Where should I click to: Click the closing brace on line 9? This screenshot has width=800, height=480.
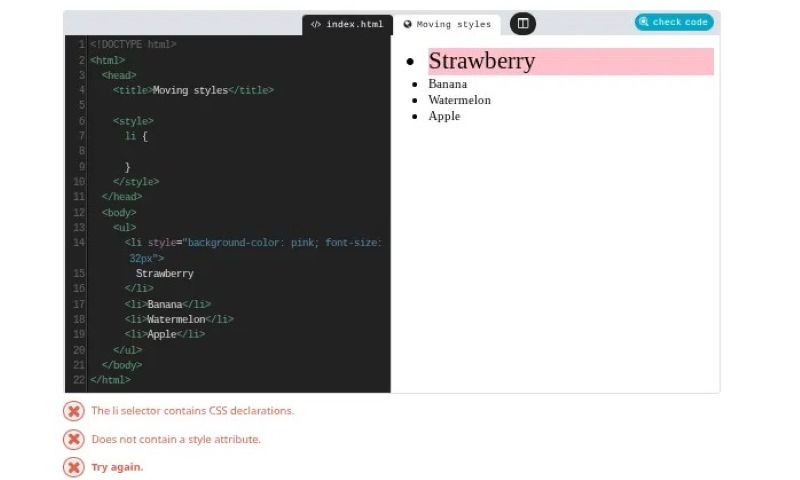(128, 167)
